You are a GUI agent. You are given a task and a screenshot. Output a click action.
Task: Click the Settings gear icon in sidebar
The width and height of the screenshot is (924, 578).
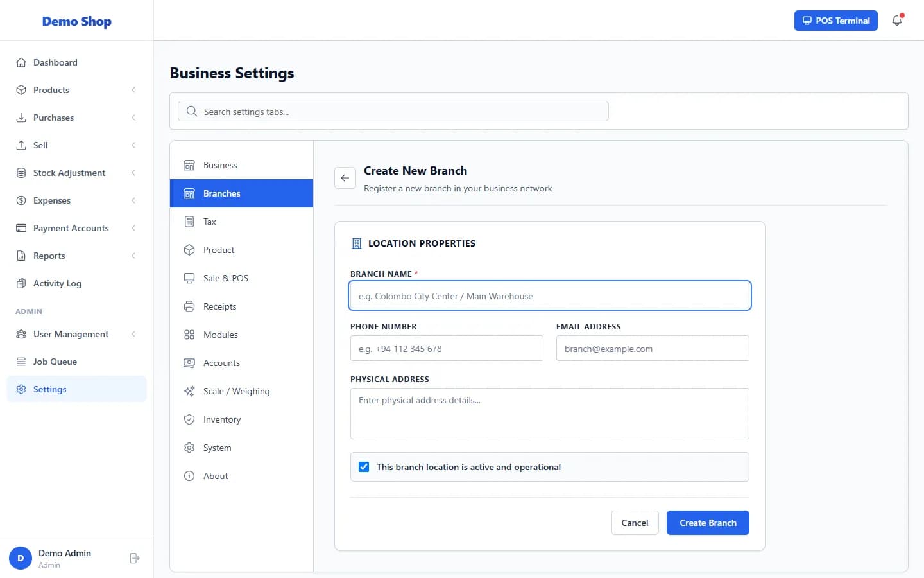(x=21, y=389)
